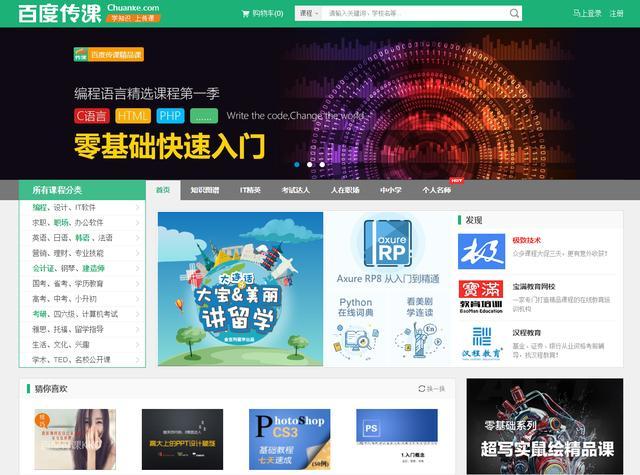The width and height of the screenshot is (640, 475).
Task: Open the 学术、TED、名校公开课 category
Action: (82, 360)
